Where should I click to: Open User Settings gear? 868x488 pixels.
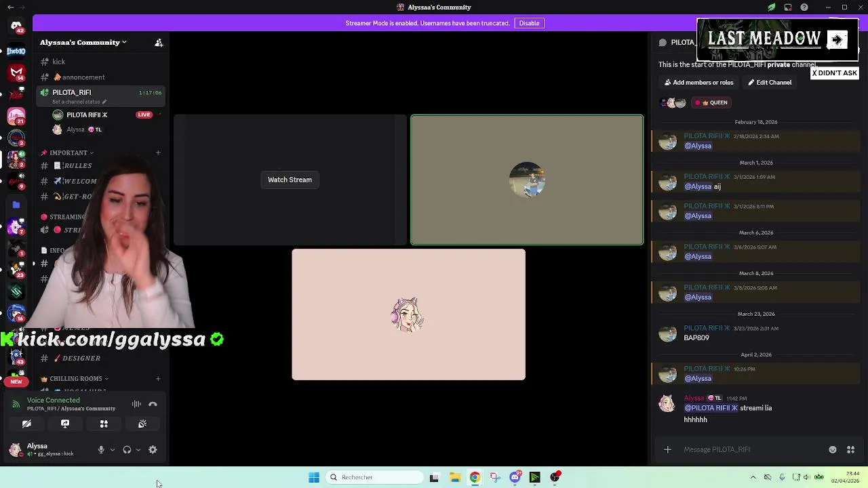[x=153, y=449]
